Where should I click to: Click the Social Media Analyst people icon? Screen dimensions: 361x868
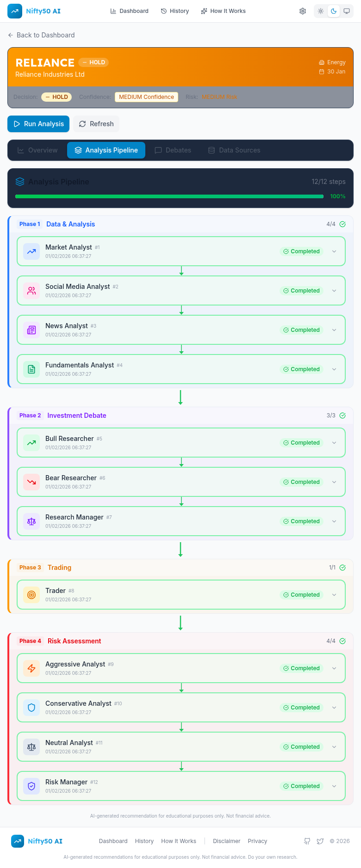click(31, 291)
